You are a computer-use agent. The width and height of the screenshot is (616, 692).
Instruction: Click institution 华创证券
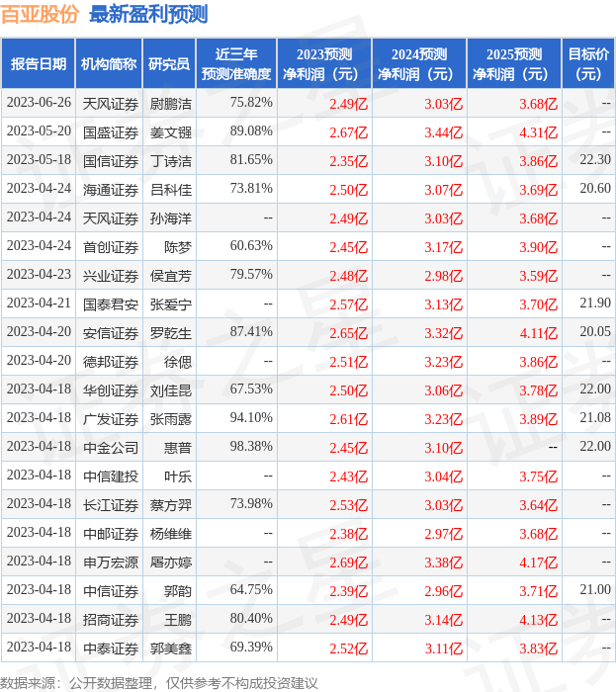tap(111, 391)
